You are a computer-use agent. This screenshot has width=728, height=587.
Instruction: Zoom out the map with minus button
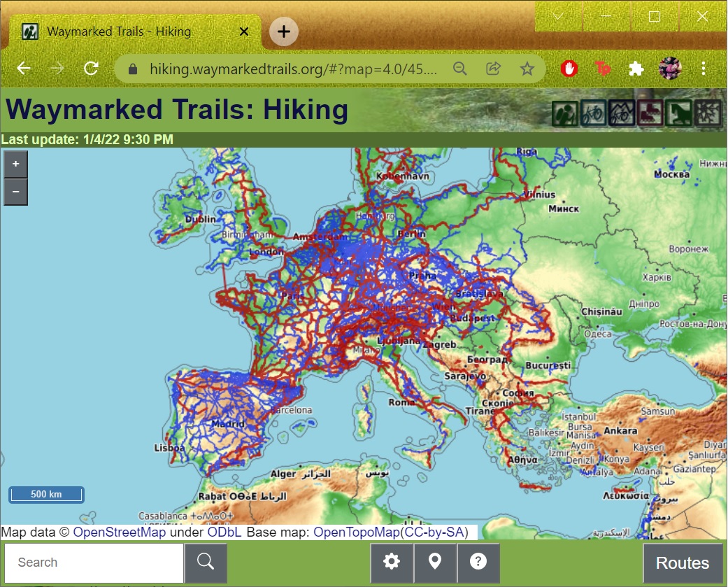click(16, 192)
